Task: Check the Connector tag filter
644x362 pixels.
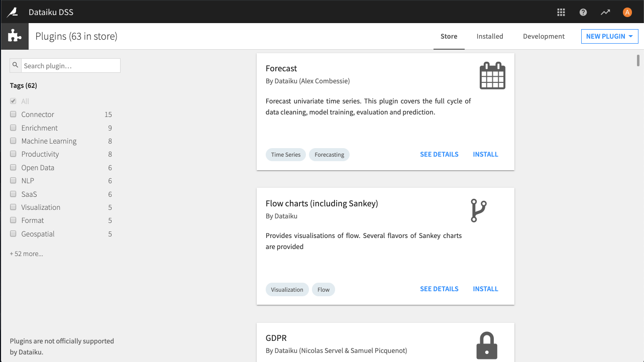Action: point(13,114)
